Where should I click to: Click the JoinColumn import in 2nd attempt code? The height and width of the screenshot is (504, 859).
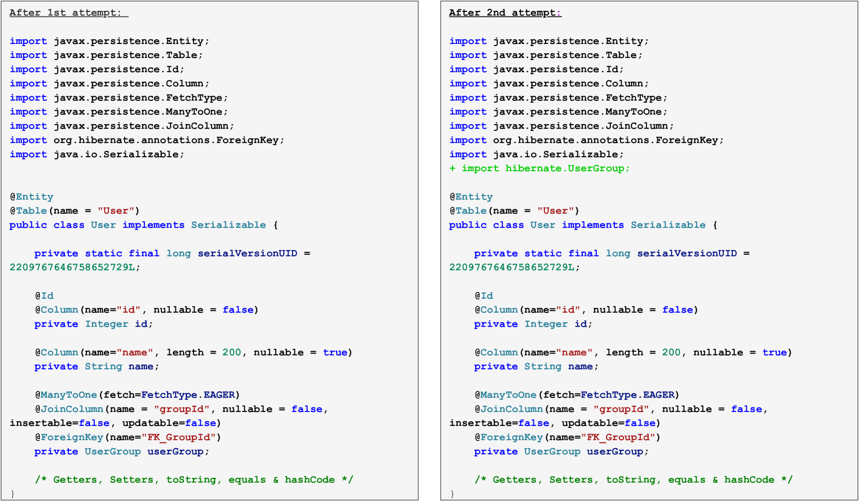[x=562, y=126]
